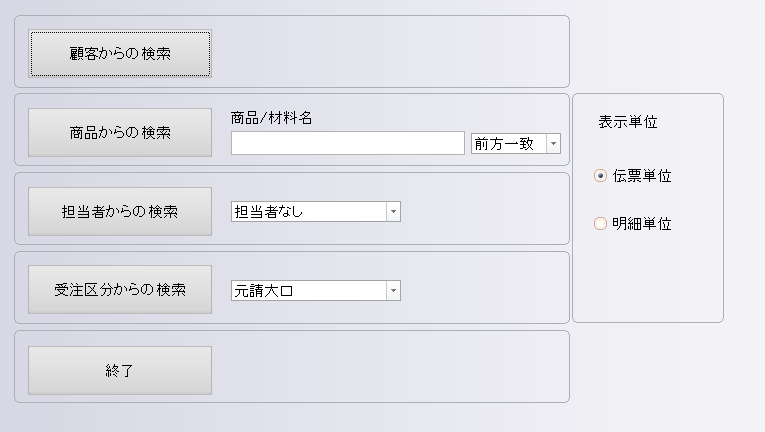Click the 伝票単位 label text
The height and width of the screenshot is (432, 765).
point(642,176)
